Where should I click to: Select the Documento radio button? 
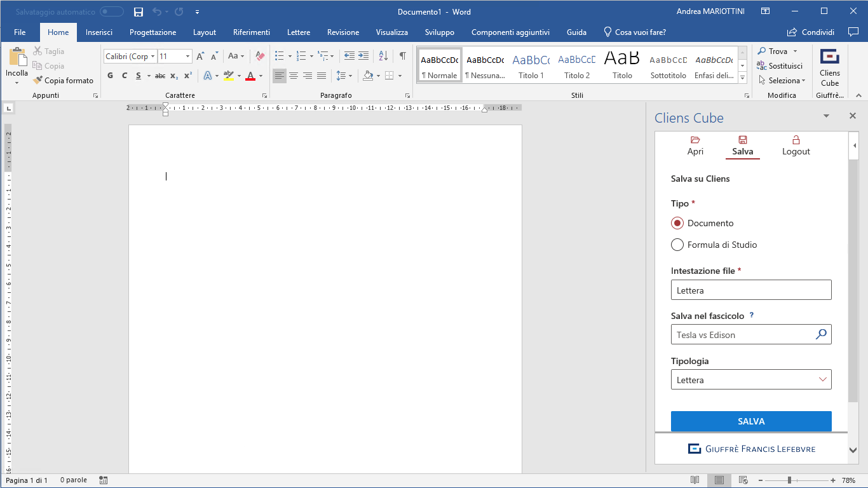coord(677,223)
